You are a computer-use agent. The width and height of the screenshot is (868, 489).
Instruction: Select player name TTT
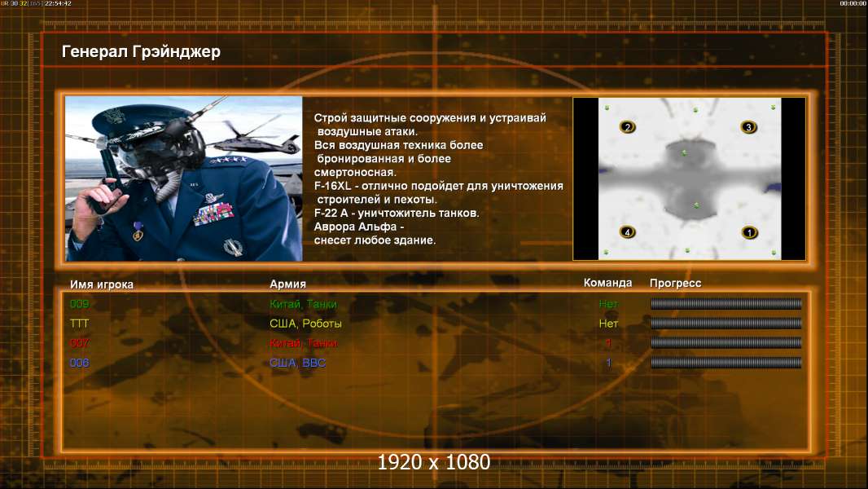(x=79, y=324)
